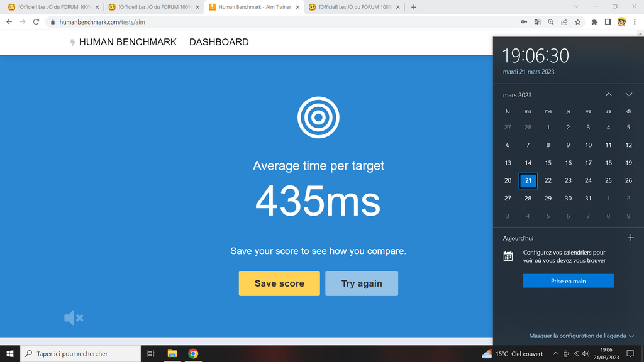Open the saved passwords key icon
The height and width of the screenshot is (362, 644).
click(x=524, y=22)
